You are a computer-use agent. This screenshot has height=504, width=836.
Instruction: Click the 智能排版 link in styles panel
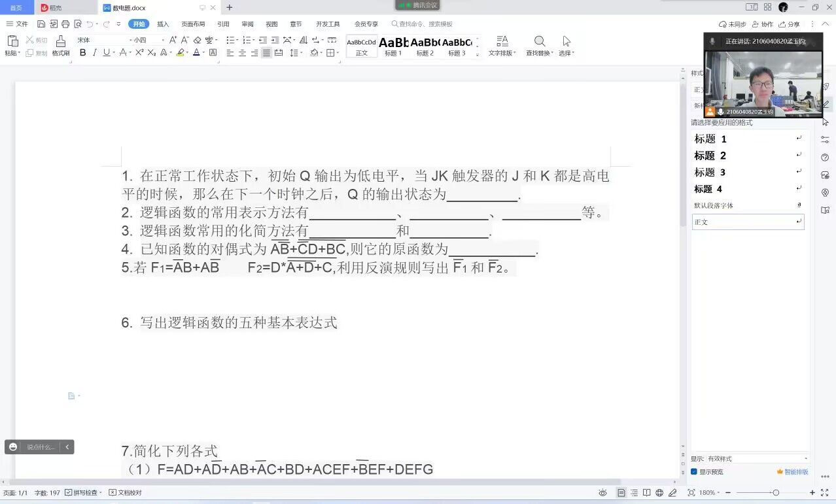(x=792, y=472)
